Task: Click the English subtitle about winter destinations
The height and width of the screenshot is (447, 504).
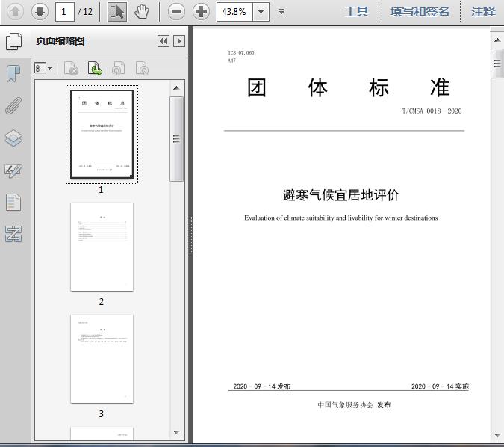Action: [x=340, y=218]
